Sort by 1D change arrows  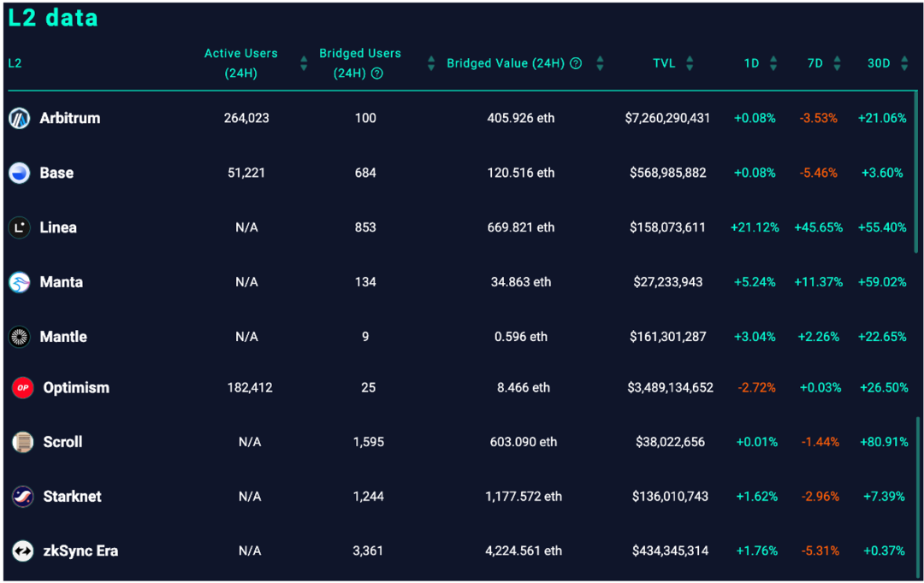pyautogui.click(x=773, y=63)
